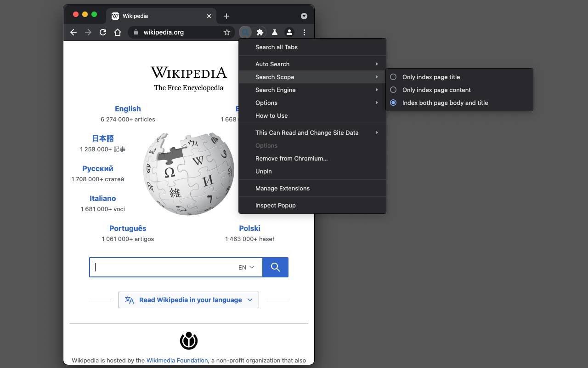Open the Search Engine submenu

312,90
